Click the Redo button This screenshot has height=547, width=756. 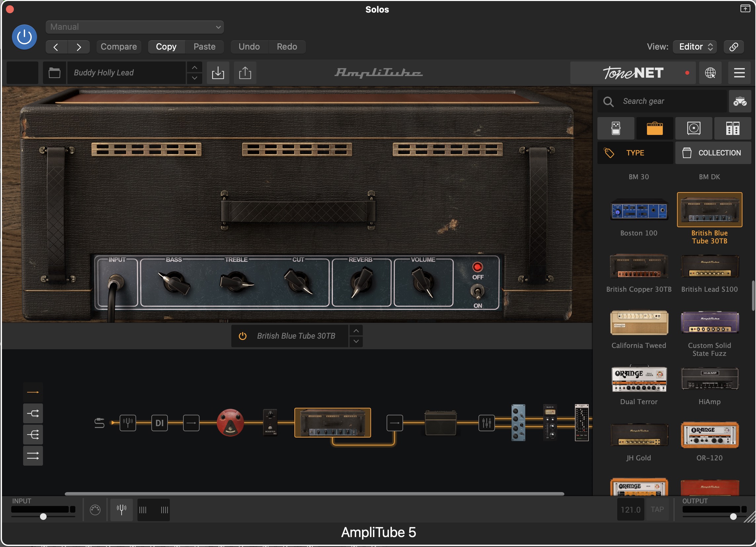pos(287,47)
